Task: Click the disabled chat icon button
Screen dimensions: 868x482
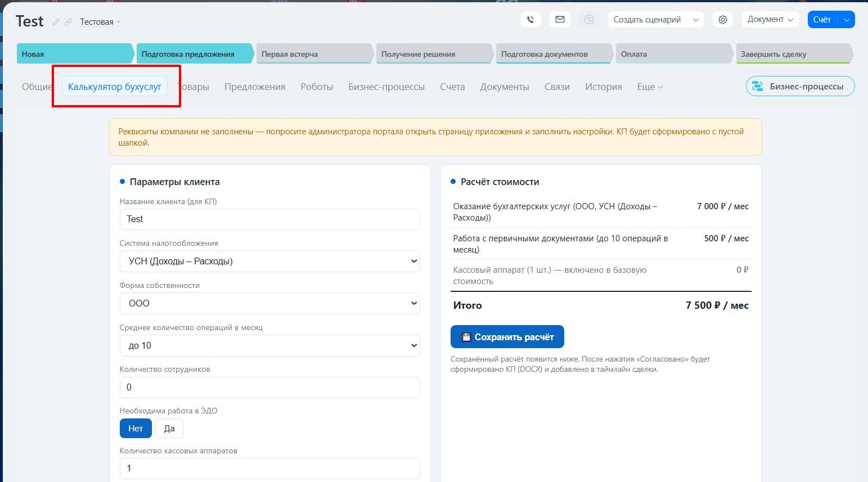Action: (589, 20)
